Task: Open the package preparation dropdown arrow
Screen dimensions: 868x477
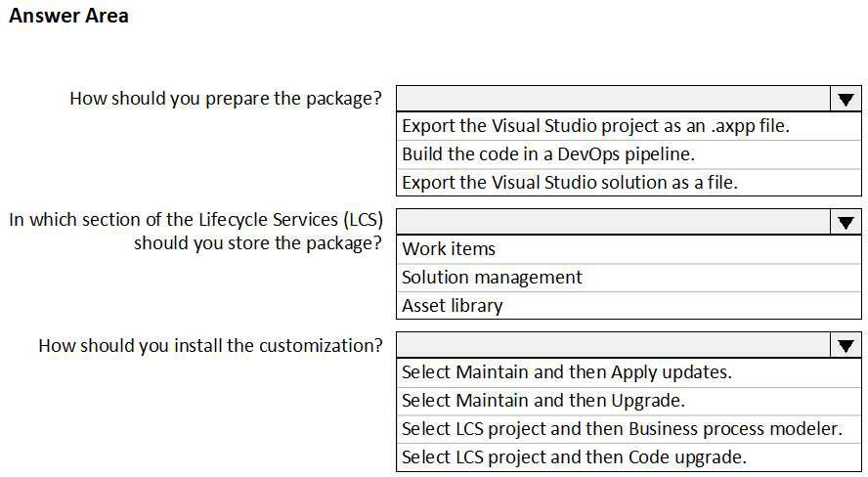Action: tap(845, 99)
